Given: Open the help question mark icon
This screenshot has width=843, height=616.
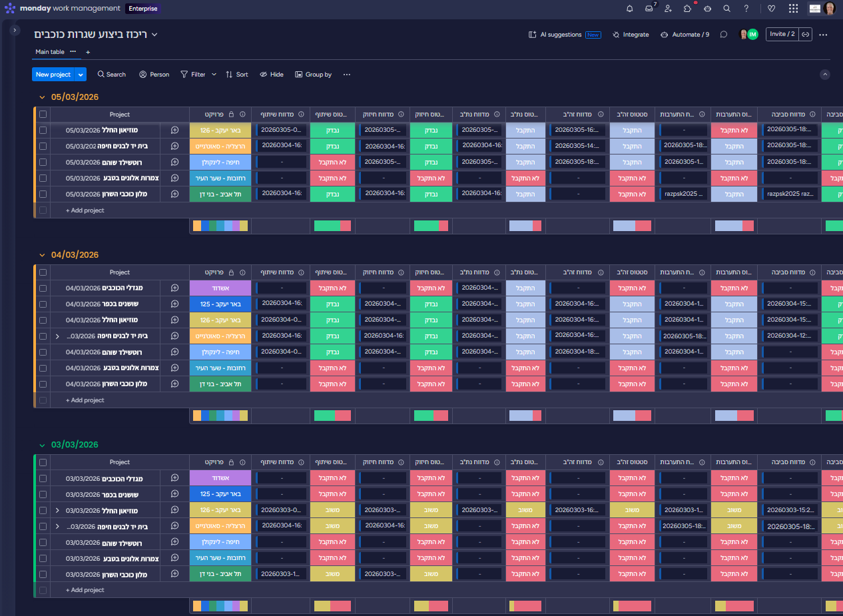Looking at the screenshot, I should [746, 9].
